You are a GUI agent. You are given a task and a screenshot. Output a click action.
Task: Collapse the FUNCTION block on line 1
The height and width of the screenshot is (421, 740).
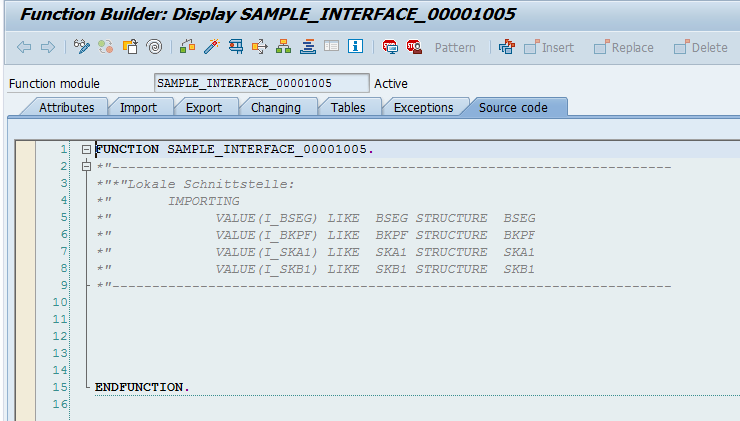click(x=86, y=150)
